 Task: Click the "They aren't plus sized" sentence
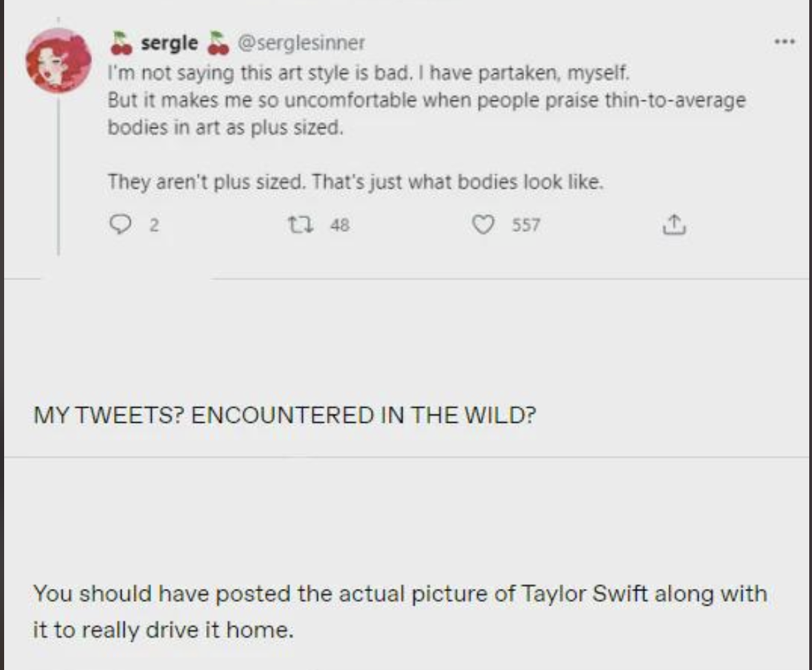pyautogui.click(x=355, y=182)
